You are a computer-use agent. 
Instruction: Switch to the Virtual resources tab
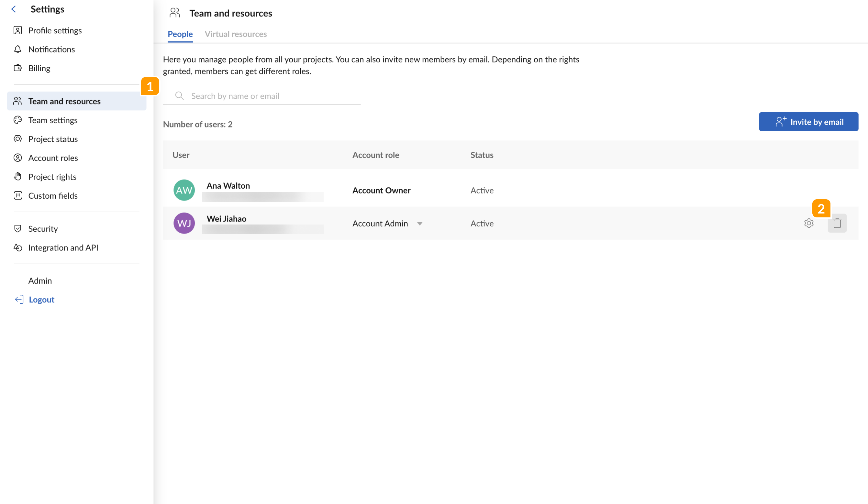236,34
